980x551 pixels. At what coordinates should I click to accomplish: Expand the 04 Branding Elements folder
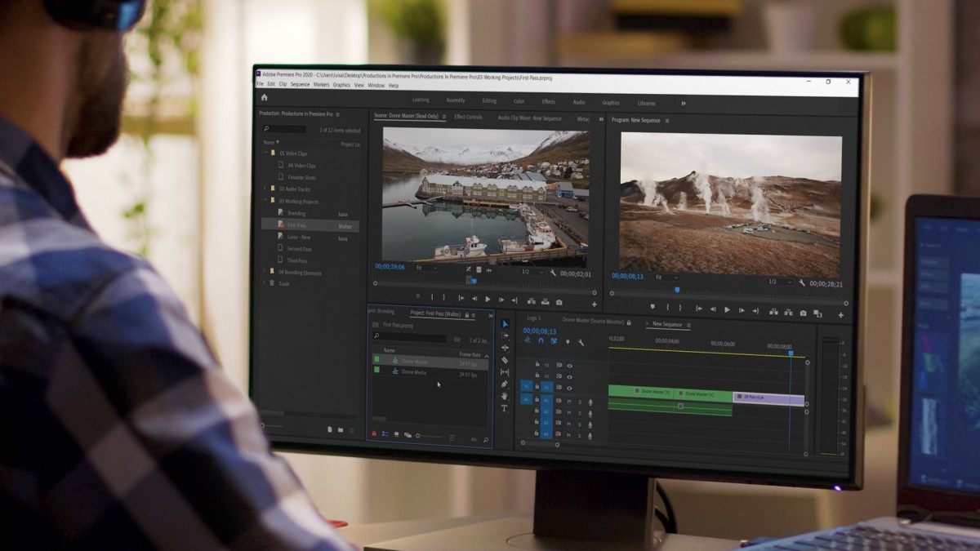264,273
